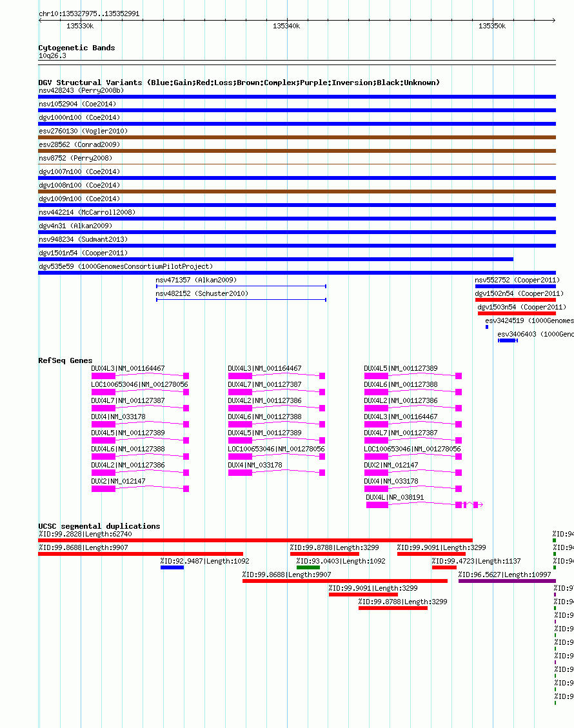Click the 135350k ruler coordinate

pos(492,26)
